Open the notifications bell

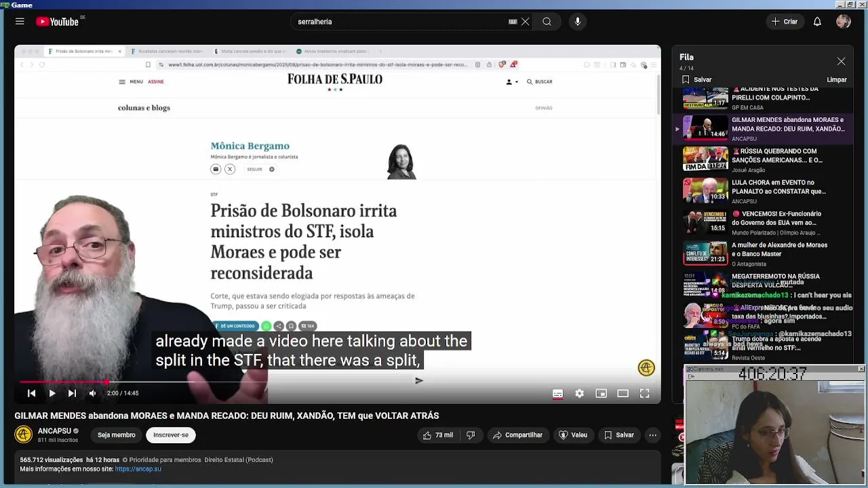tap(817, 22)
